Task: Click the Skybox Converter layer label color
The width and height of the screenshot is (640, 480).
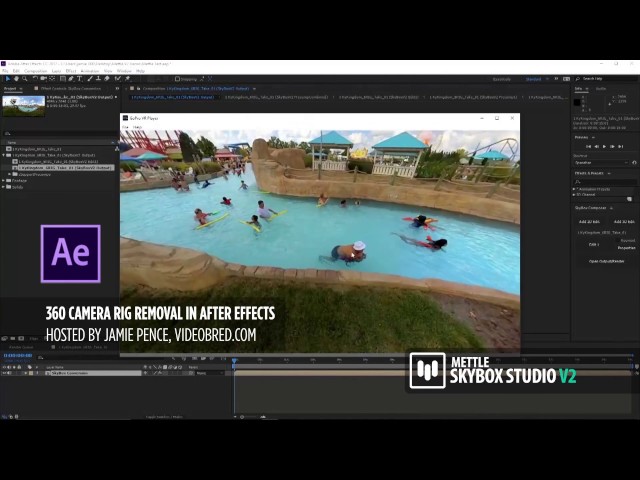Action: tap(31, 373)
